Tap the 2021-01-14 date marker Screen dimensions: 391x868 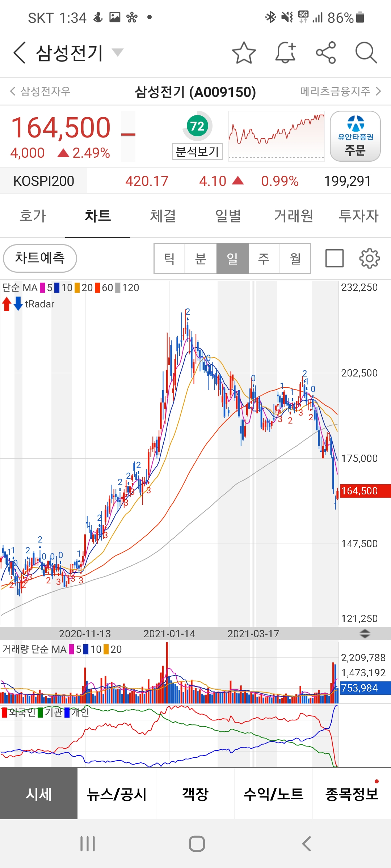[x=169, y=634]
